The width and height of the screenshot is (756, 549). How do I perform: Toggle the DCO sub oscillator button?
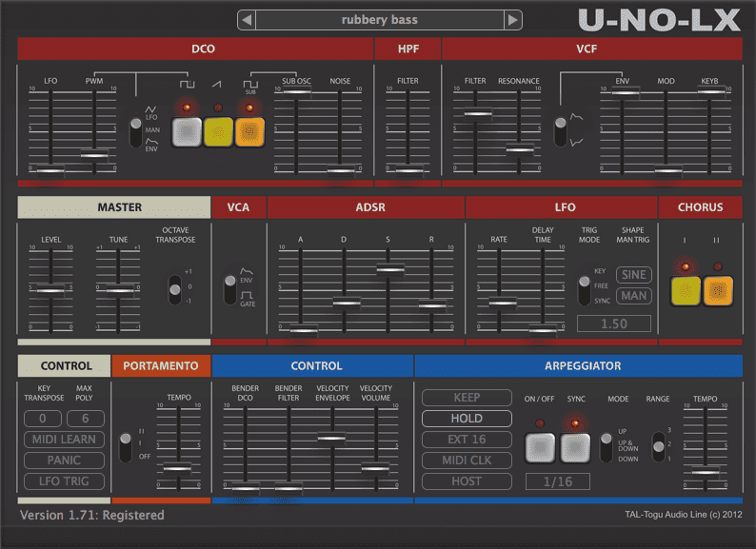pyautogui.click(x=249, y=132)
